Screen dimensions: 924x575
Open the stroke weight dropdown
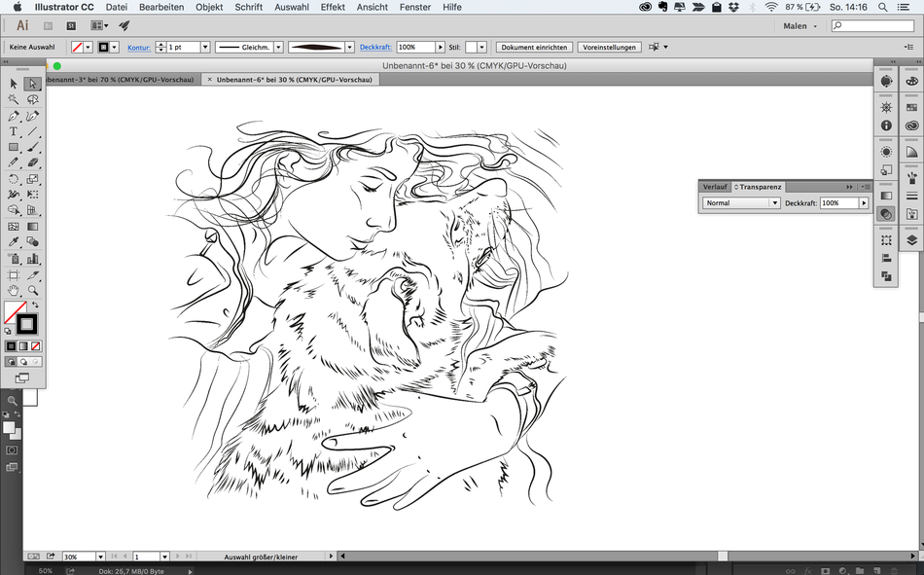205,47
